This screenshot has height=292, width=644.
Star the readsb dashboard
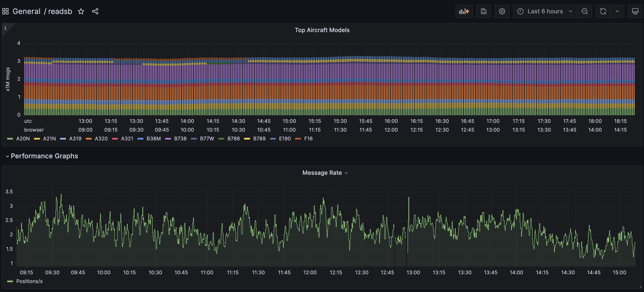[81, 11]
